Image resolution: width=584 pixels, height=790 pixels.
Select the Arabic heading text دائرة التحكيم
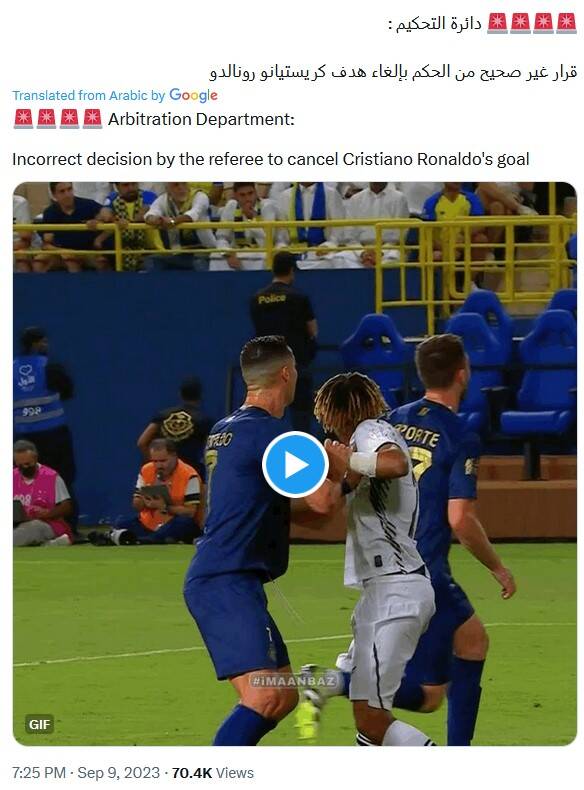click(438, 24)
